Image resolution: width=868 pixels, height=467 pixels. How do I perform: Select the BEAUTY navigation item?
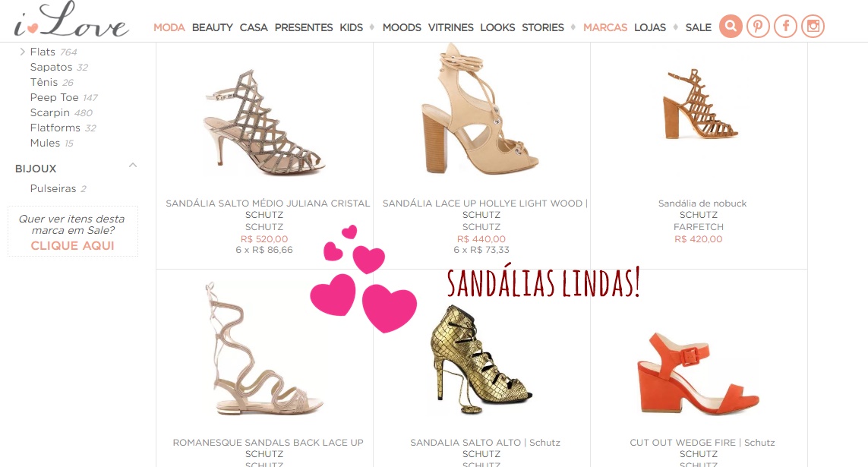[x=212, y=27]
